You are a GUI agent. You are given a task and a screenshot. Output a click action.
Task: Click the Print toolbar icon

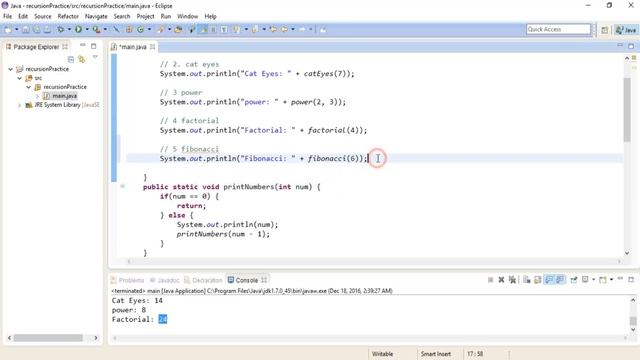pyautogui.click(x=47, y=29)
